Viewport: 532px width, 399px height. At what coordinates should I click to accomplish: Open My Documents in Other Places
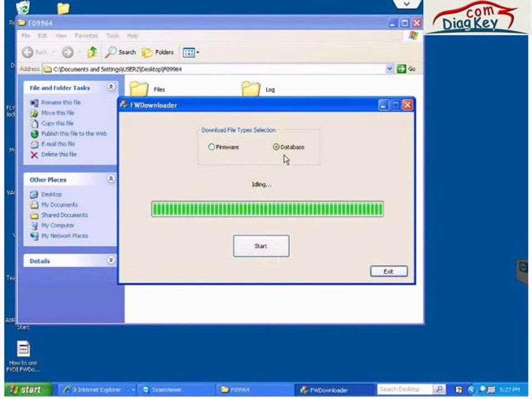pyautogui.click(x=59, y=205)
